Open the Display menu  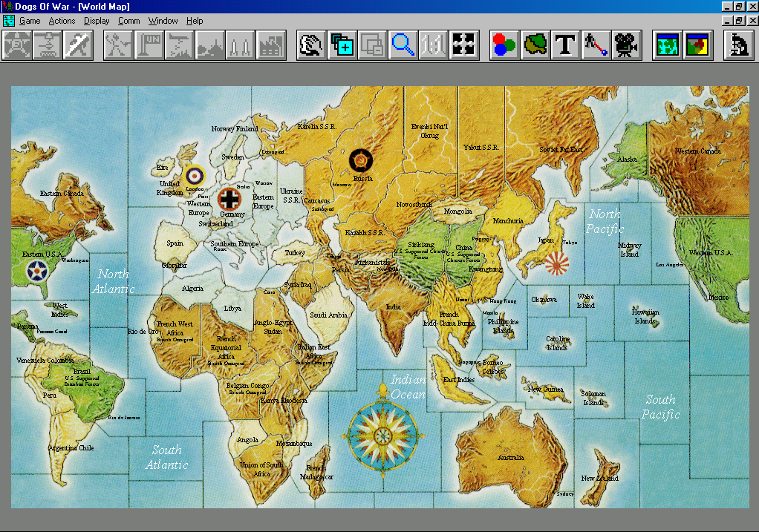[x=97, y=21]
